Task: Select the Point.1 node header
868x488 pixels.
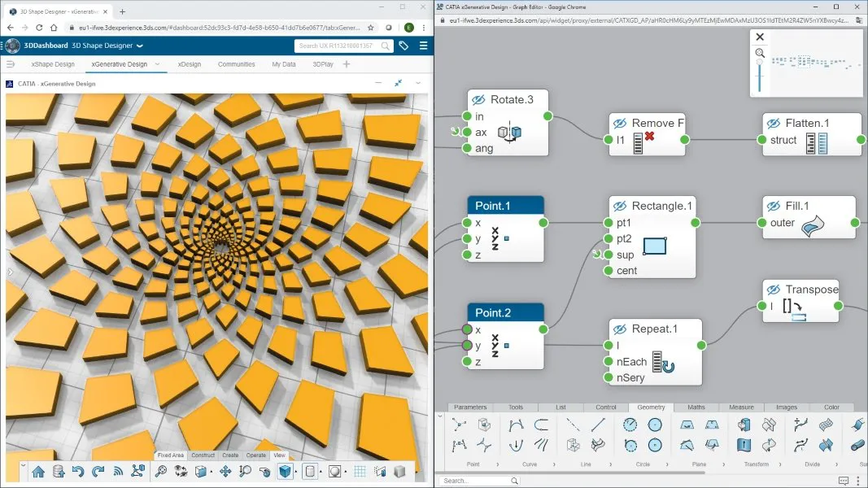Action: click(505, 206)
